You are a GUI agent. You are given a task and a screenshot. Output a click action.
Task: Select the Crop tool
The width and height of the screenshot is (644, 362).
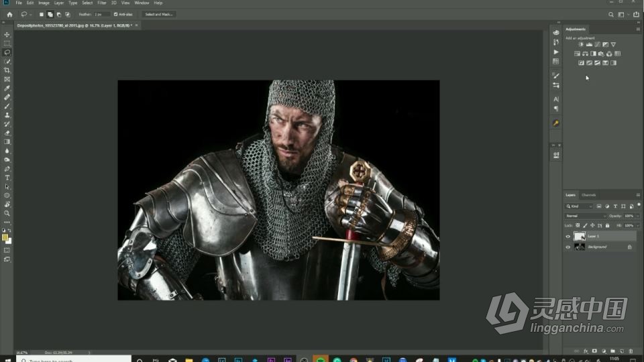pyautogui.click(x=7, y=70)
